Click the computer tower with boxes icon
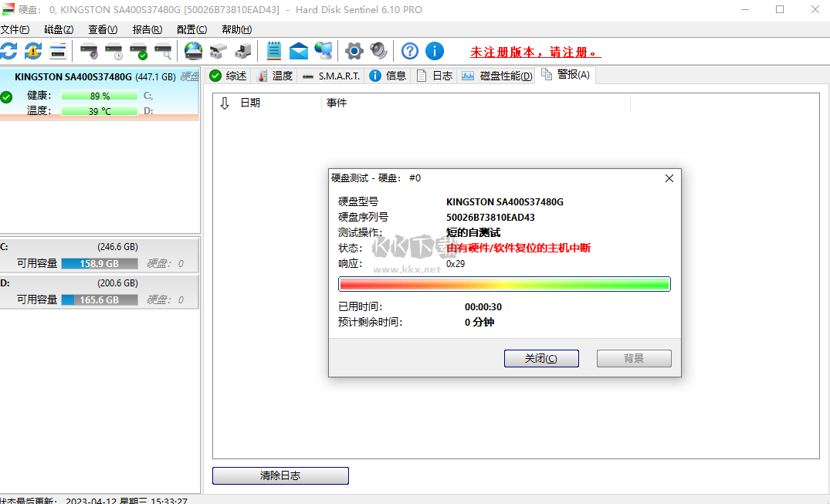Image resolution: width=830 pixels, height=504 pixels. tap(242, 52)
